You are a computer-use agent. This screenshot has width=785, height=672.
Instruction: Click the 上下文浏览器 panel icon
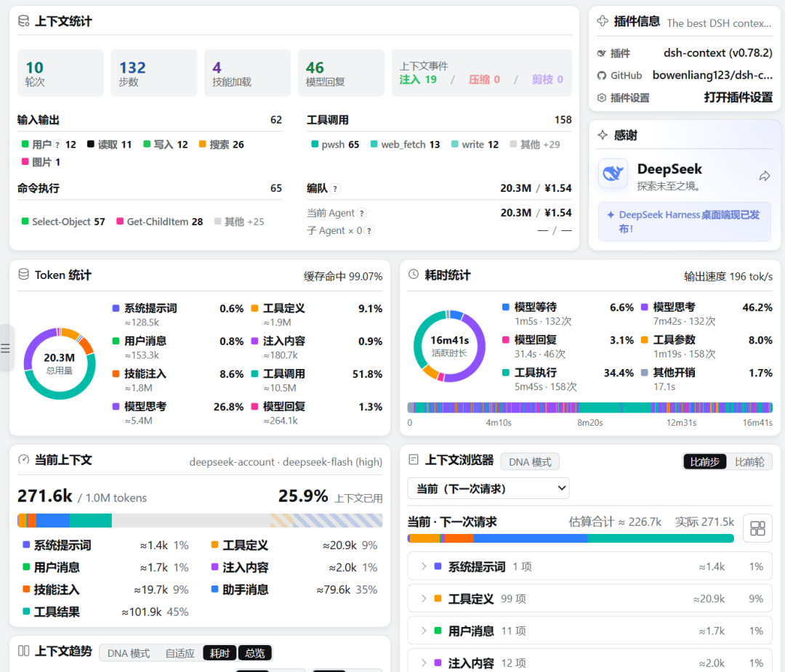(414, 459)
